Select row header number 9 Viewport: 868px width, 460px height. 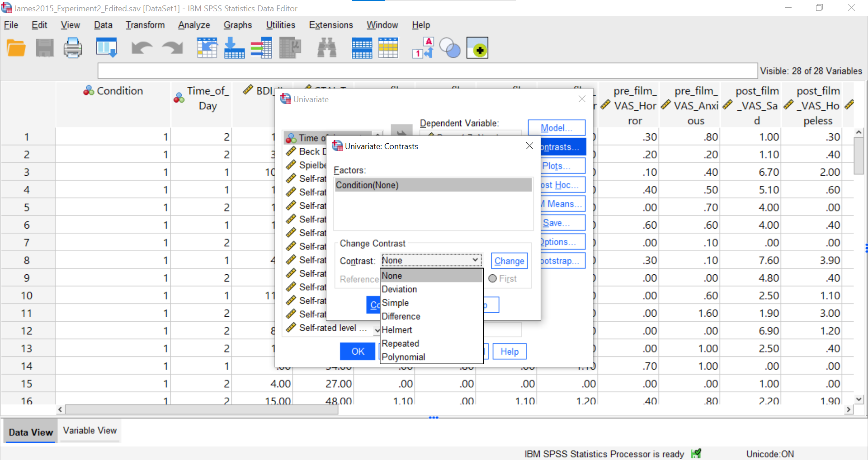coord(27,278)
